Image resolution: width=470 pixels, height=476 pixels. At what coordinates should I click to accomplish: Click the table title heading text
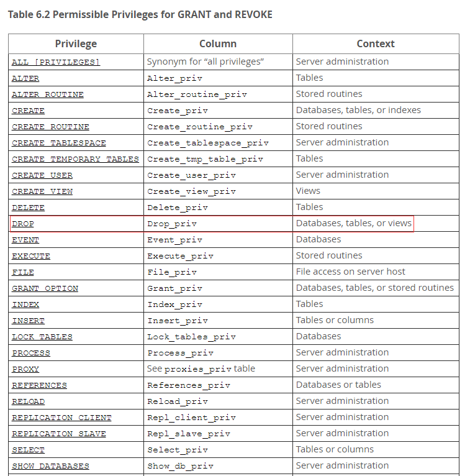pyautogui.click(x=140, y=14)
